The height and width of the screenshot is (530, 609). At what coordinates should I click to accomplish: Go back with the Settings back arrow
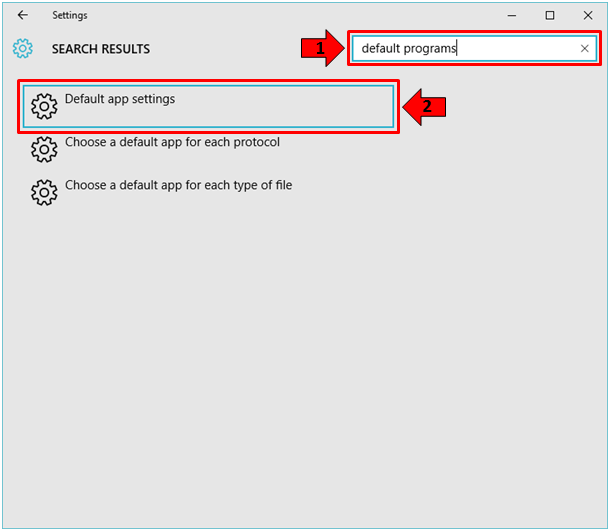(x=23, y=15)
